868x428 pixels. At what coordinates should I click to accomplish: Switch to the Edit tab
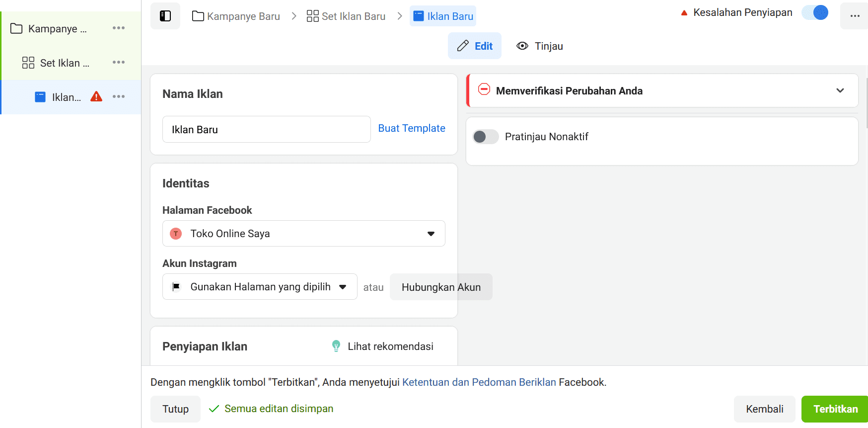475,46
